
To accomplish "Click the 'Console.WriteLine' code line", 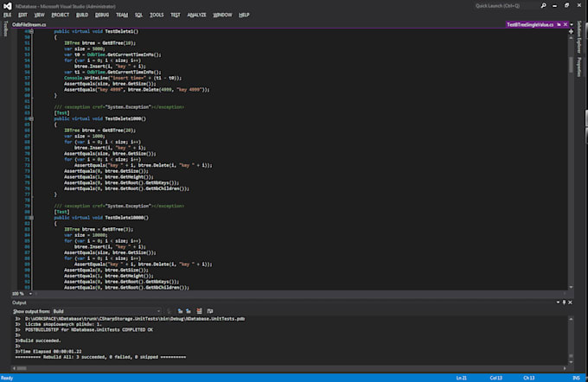I will pos(123,78).
